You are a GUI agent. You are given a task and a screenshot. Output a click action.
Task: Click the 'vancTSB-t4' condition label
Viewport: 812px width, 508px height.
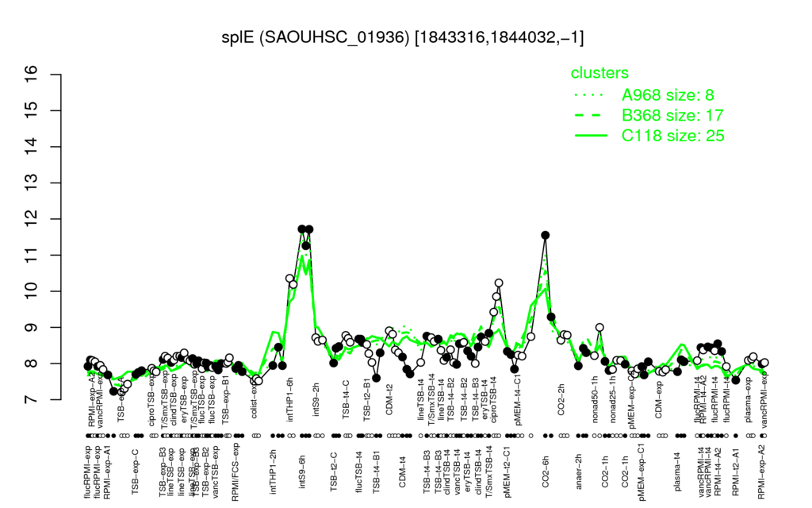click(x=458, y=471)
